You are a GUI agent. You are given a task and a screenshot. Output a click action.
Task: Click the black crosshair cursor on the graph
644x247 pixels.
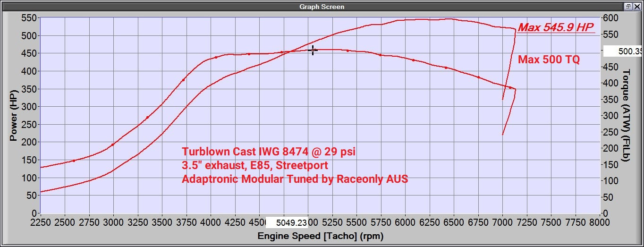(313, 50)
